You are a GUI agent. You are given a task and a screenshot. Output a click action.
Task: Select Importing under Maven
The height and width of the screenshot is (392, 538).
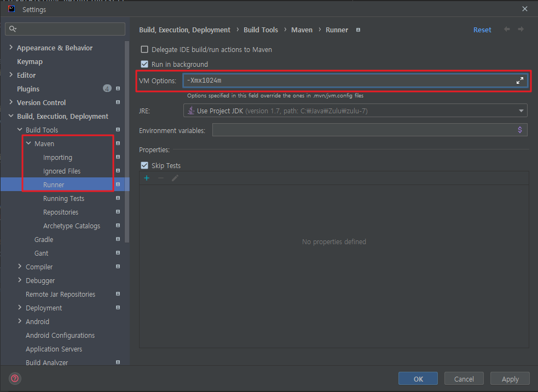[x=57, y=158]
